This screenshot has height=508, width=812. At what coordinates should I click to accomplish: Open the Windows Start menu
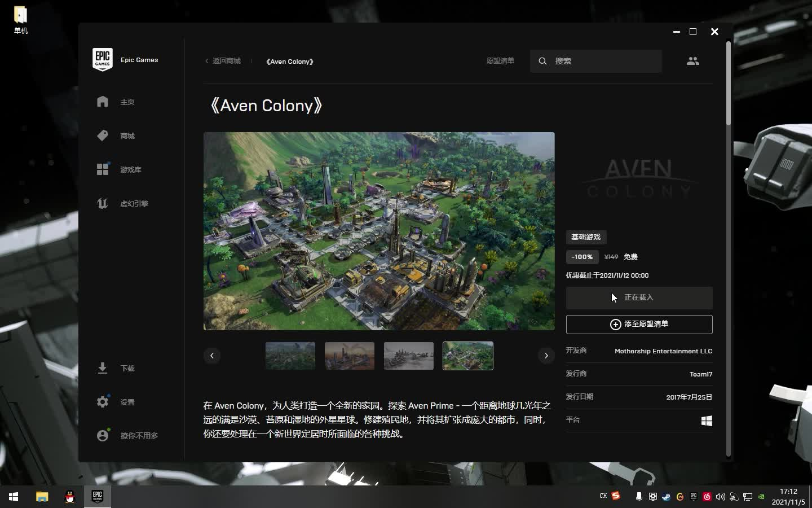pos(14,497)
